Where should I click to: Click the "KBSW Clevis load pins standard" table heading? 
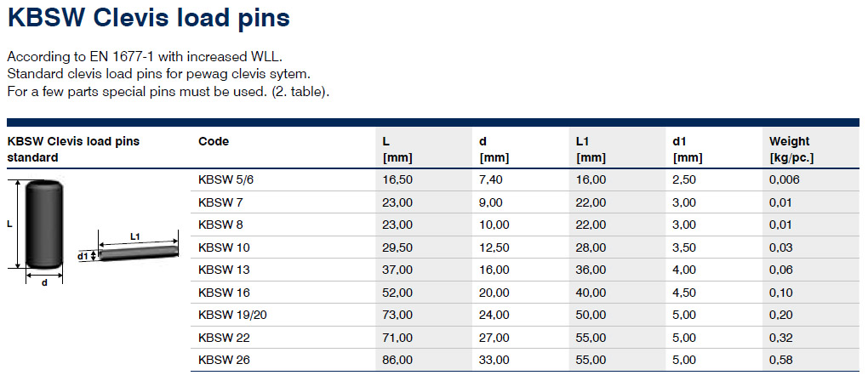pos(72,149)
